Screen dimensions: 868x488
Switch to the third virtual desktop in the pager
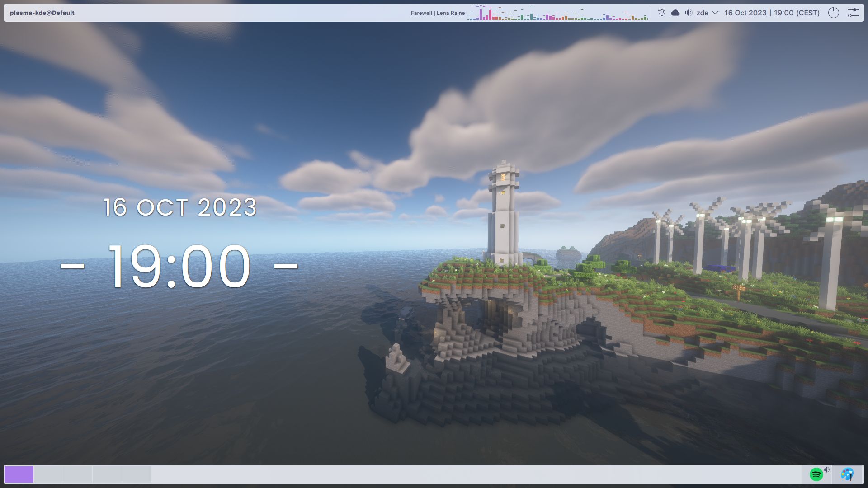click(x=78, y=474)
